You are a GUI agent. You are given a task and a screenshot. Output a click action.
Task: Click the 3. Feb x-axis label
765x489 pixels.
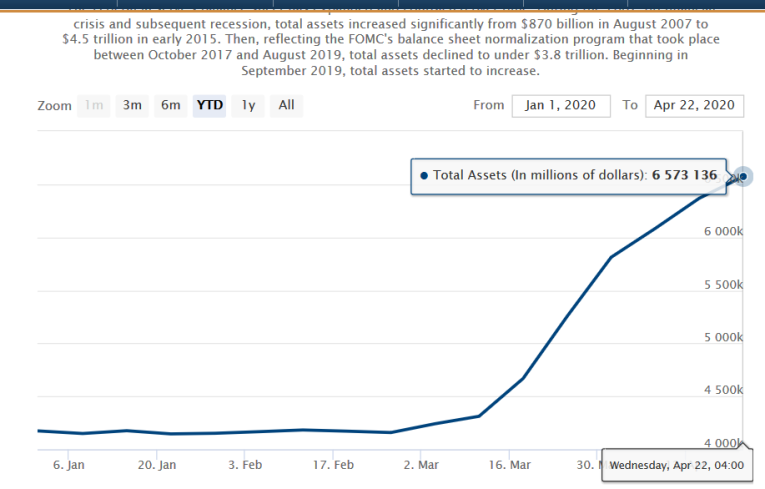[x=245, y=465]
